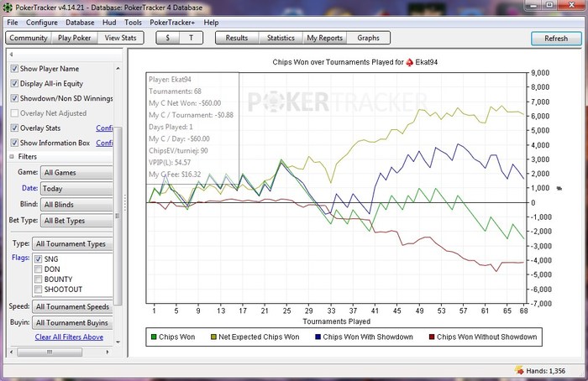Click Configure link beside Show Information Box
Screen dimensions: 588x381
[105, 143]
